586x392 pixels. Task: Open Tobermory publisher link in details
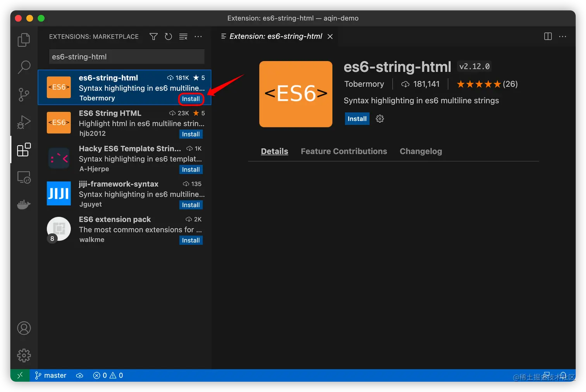point(364,84)
